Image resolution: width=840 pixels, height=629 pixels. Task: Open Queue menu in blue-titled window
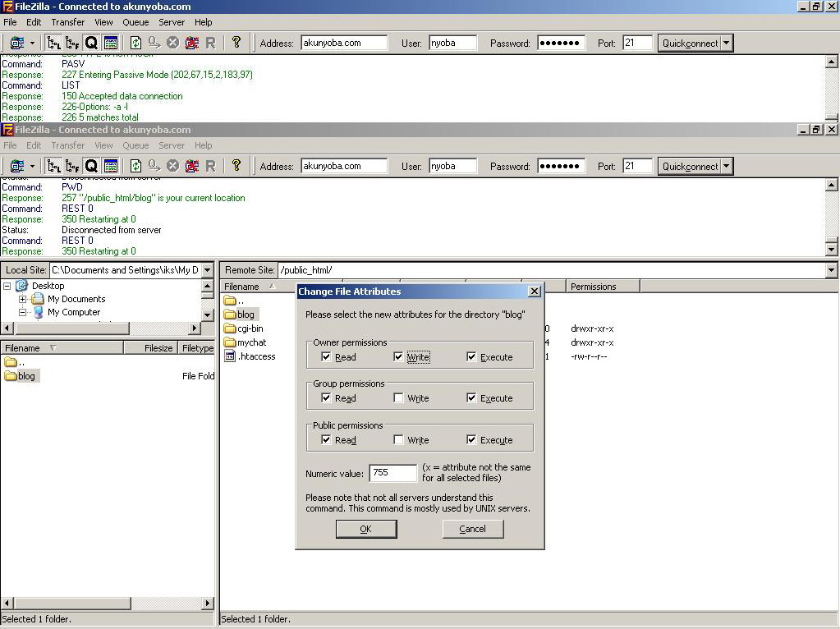(x=135, y=22)
